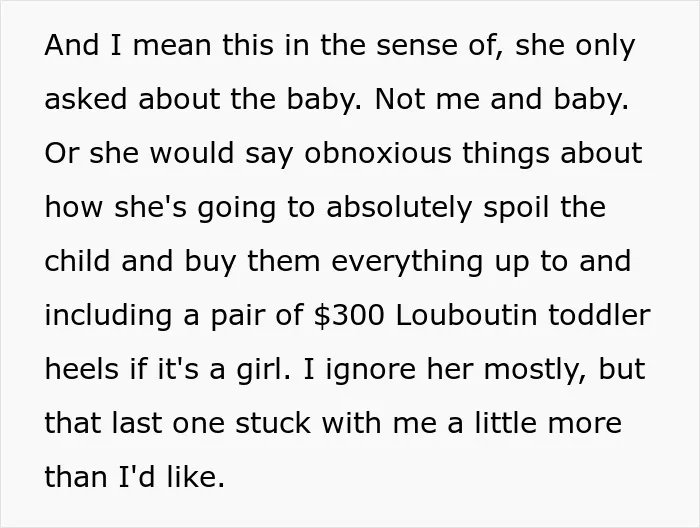
Task: Click the word "including" at line start
Action: click(108, 316)
